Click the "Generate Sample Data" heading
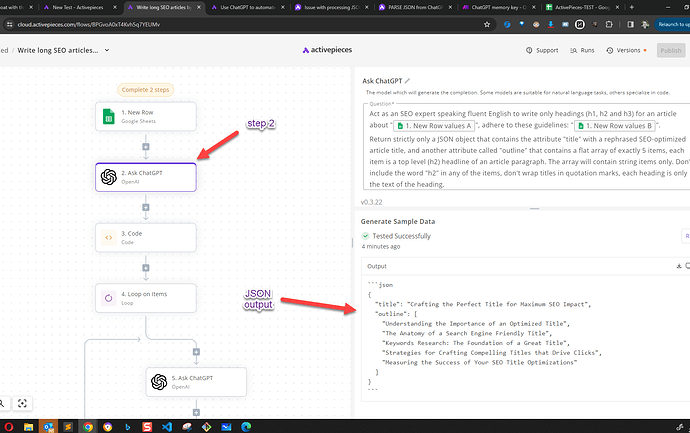This screenshot has height=433, width=690. (x=398, y=221)
